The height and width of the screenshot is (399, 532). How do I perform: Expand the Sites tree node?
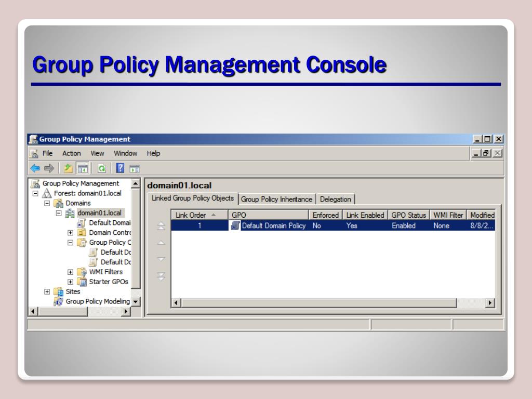click(x=47, y=291)
